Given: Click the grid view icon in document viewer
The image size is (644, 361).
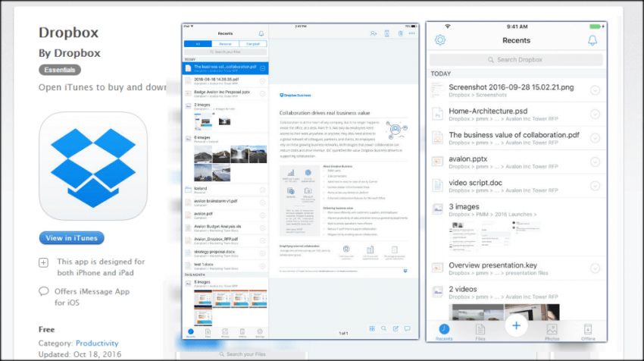Looking at the screenshot, I should pos(372,328).
